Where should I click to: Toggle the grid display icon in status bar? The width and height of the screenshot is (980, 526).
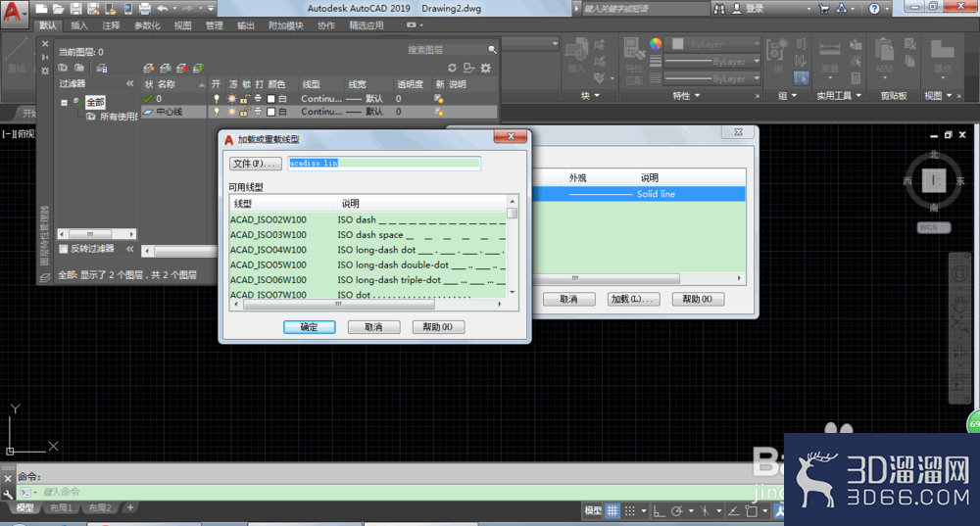tap(612, 510)
